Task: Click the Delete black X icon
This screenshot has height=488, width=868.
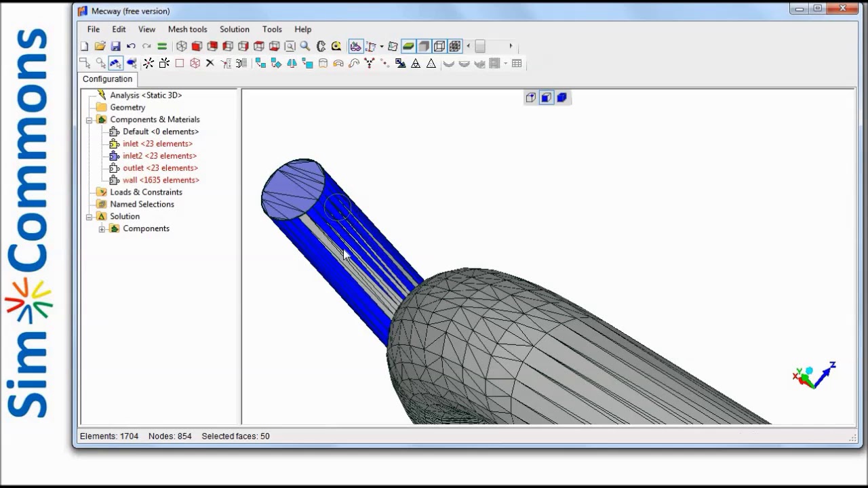Action: 210,63
